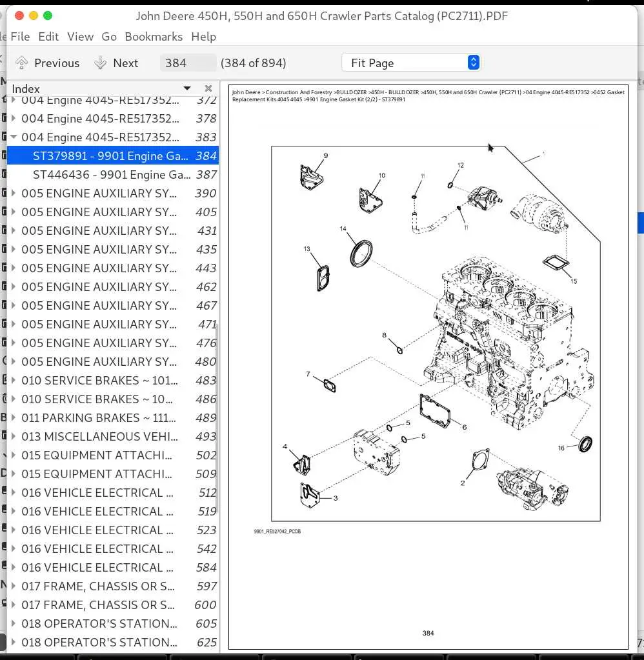Open the Index sidebar selector dropdown arrow
The width and height of the screenshot is (644, 660).
187,88
